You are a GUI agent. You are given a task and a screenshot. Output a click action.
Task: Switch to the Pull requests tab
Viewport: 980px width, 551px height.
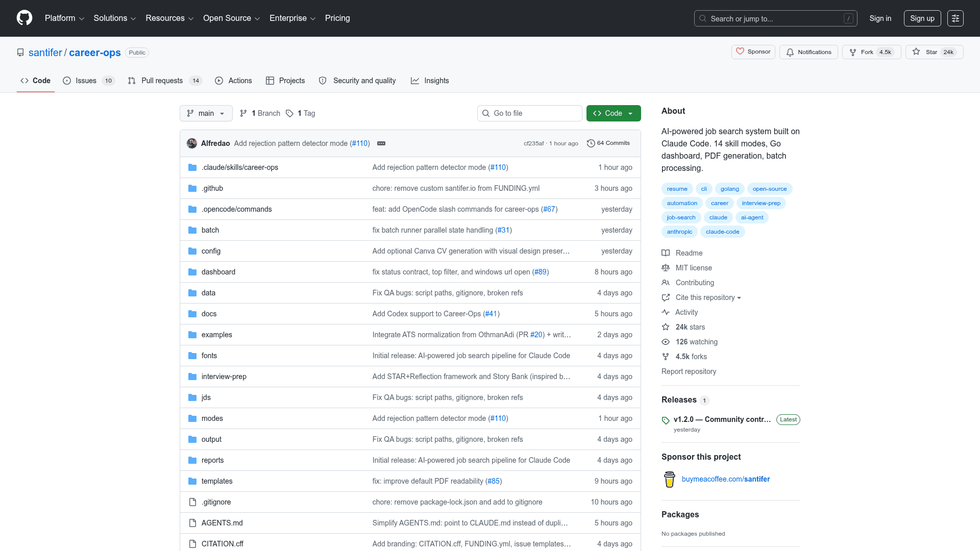[162, 81]
